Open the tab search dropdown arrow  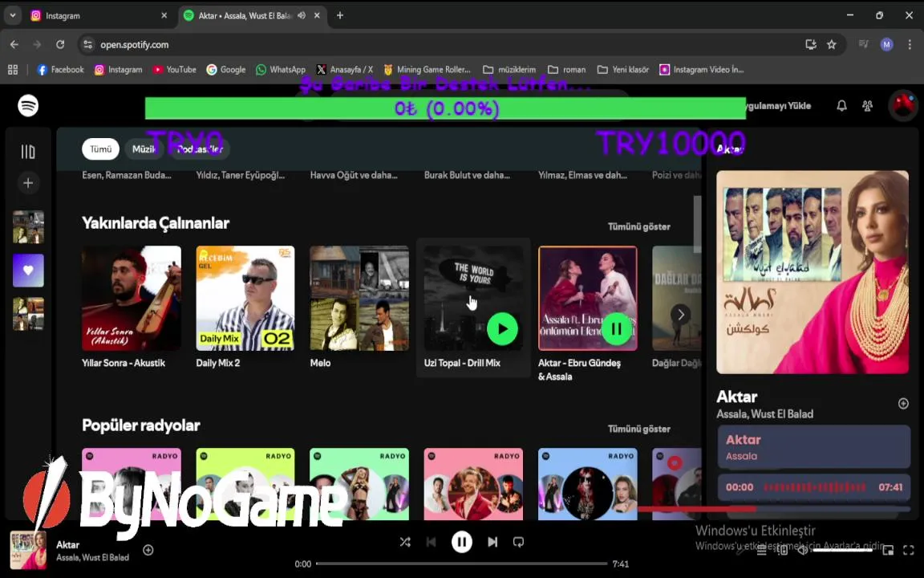[12, 15]
